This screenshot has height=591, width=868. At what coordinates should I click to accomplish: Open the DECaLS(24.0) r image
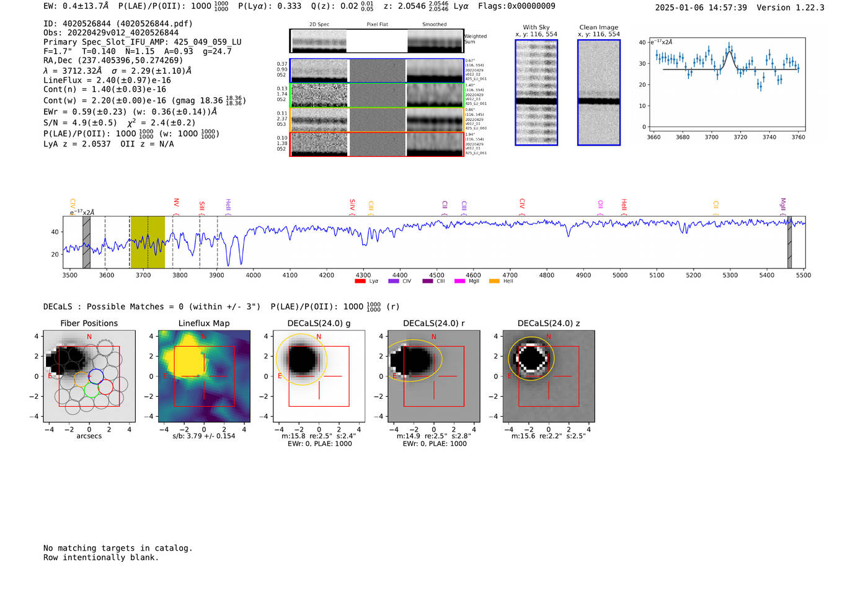(434, 376)
